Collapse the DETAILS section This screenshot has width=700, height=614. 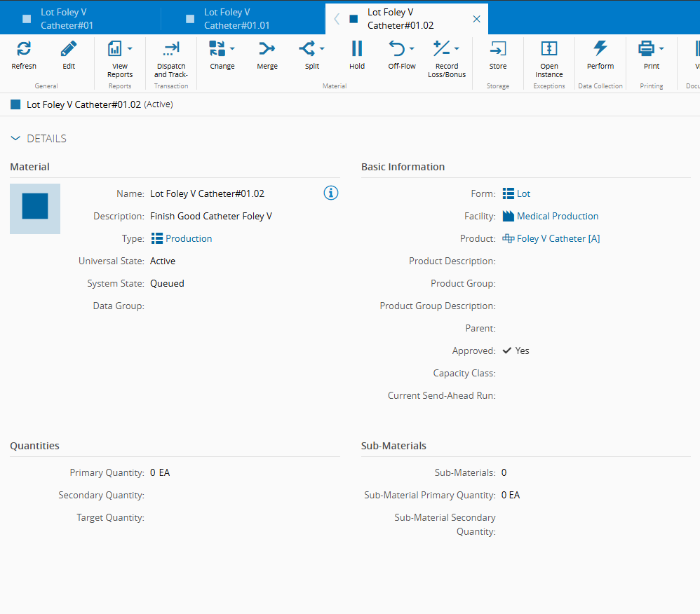(x=16, y=139)
